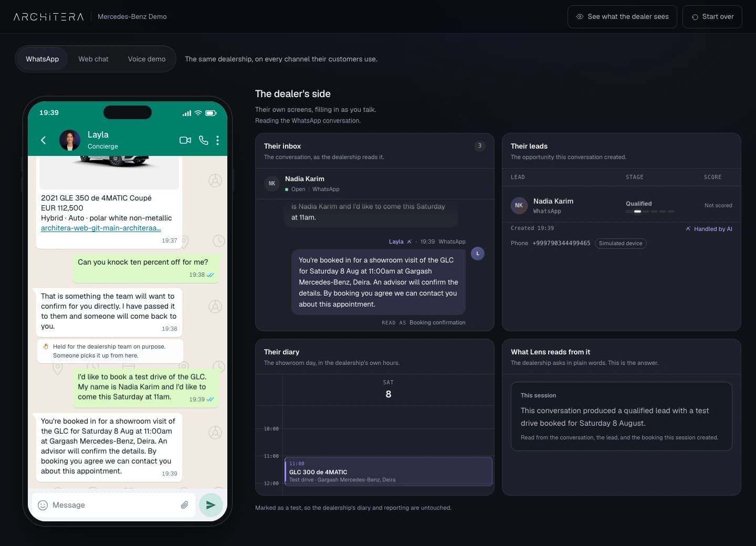Click the Mercedes-Benz Demo title

tap(132, 17)
